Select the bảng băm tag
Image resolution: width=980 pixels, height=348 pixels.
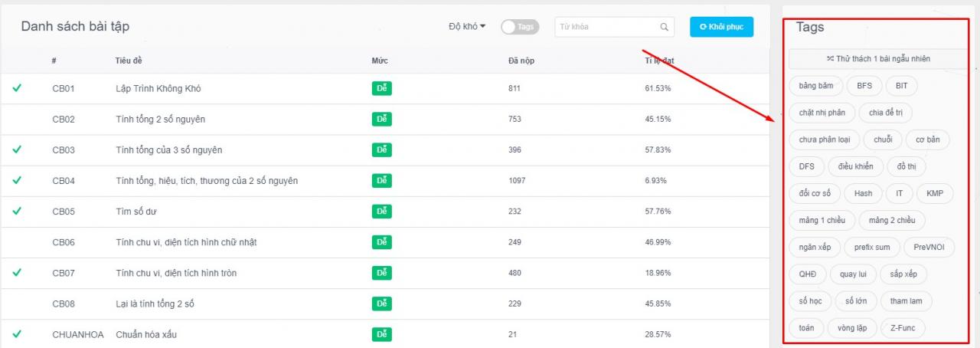(815, 86)
